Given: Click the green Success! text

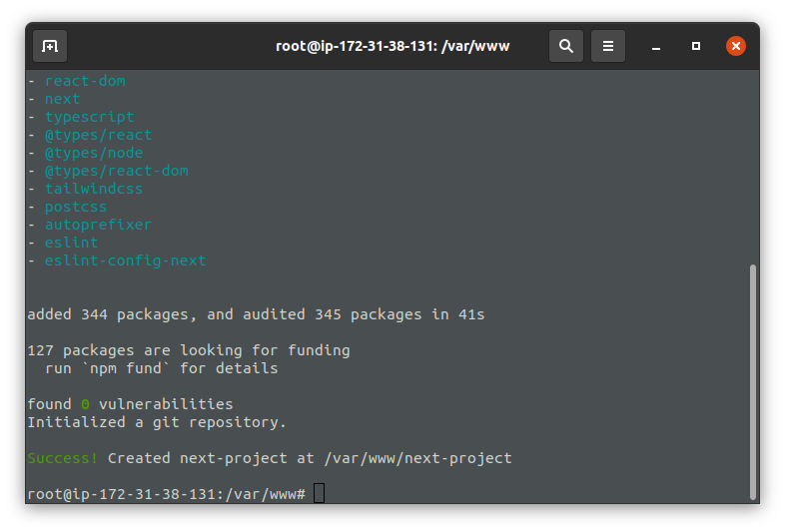Looking at the screenshot, I should (x=62, y=458).
